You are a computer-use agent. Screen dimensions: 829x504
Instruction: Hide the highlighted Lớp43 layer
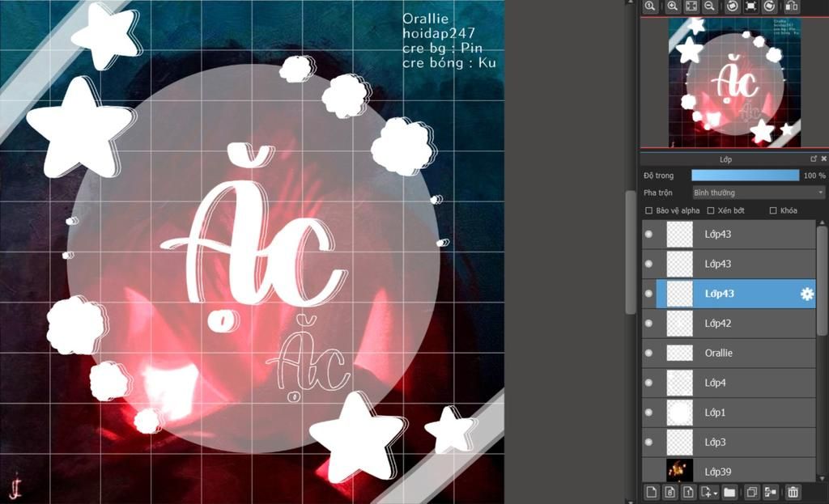[x=648, y=293]
